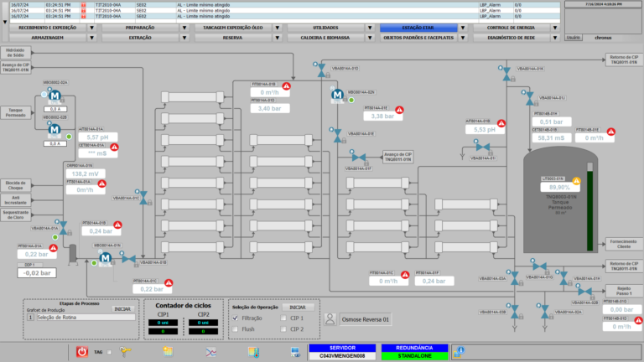Check the Flush checkbox
This screenshot has width=644, height=362.
235,329
